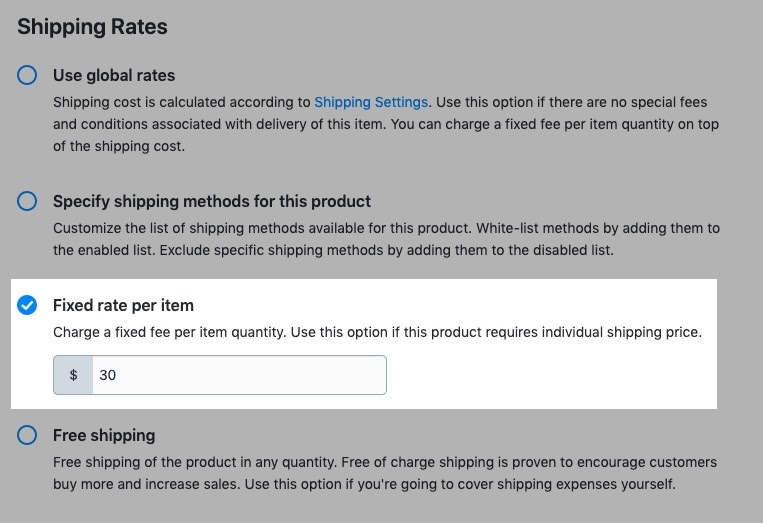Image resolution: width=763 pixels, height=523 pixels.
Task: Click the empty right end of rate field
Action: click(x=350, y=375)
